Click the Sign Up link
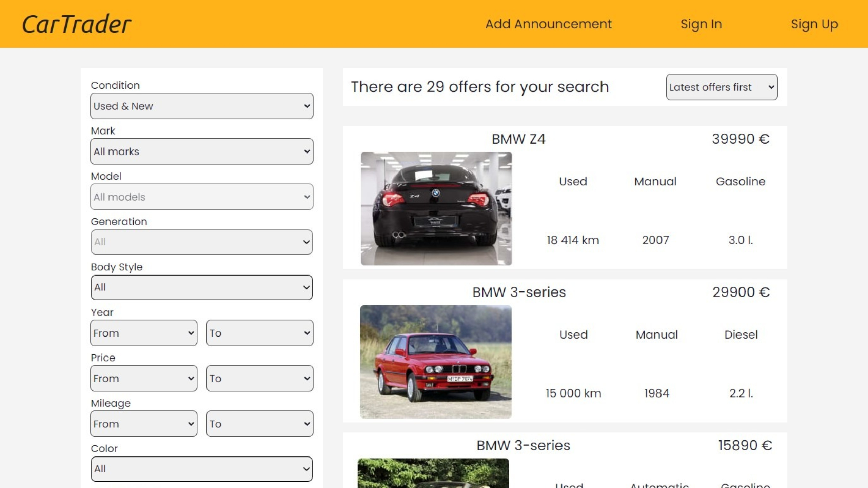The height and width of the screenshot is (488, 868). click(814, 24)
